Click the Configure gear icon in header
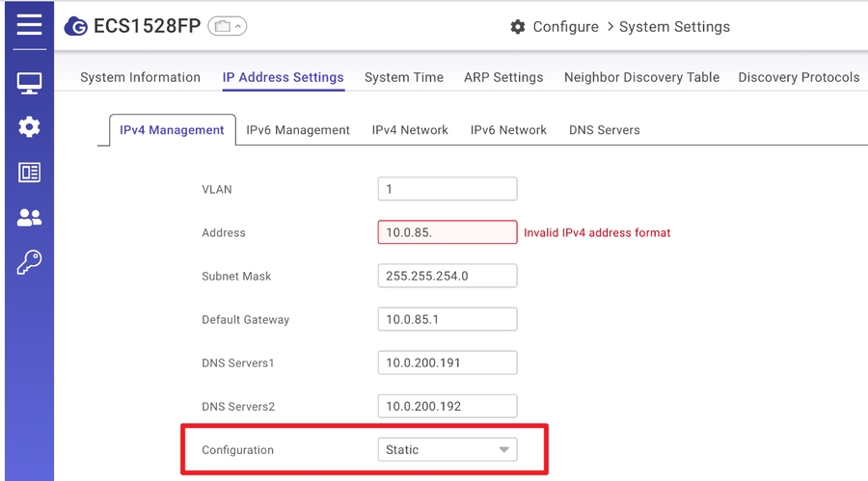The image size is (868, 481). (518, 27)
